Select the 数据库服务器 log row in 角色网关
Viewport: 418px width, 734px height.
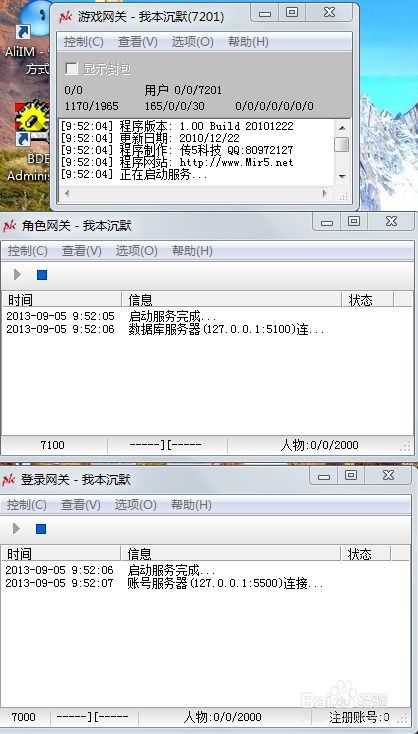click(x=207, y=330)
